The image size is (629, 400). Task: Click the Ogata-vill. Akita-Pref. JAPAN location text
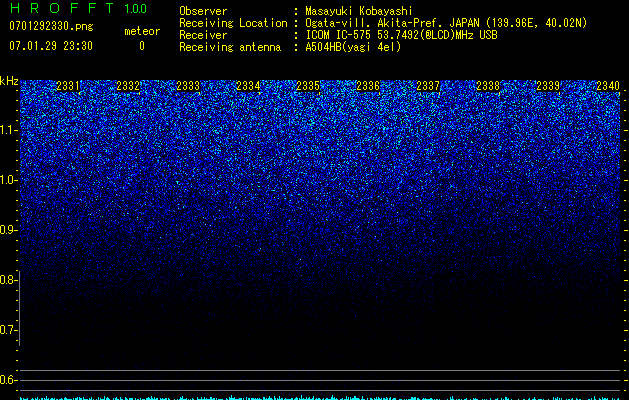446,24
